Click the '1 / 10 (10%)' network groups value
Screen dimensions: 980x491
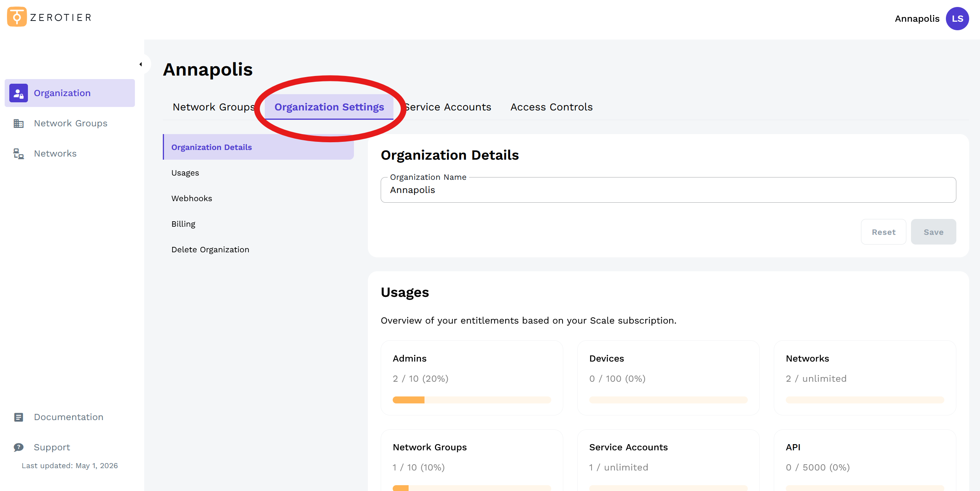[419, 467]
